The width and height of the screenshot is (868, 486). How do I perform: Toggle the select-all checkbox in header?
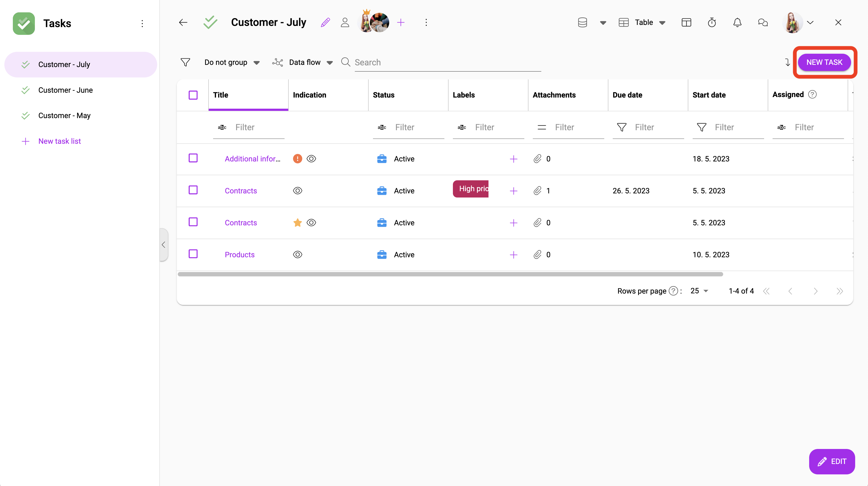pos(193,95)
